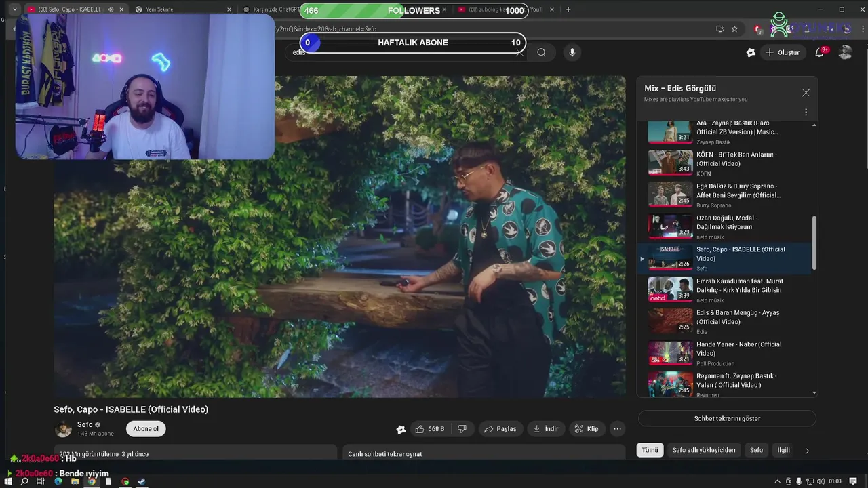Open Task View in taskbar
Screen dimensions: 868x488
[41, 481]
